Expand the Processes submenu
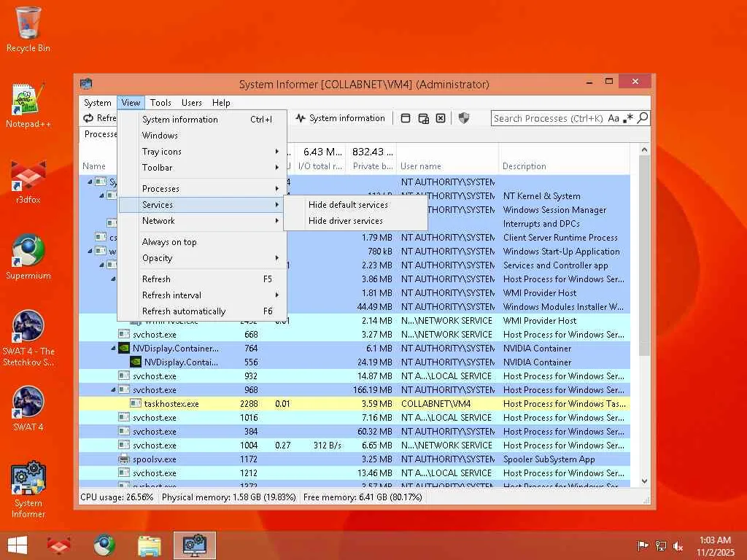The width and height of the screenshot is (747, 560). (x=202, y=189)
